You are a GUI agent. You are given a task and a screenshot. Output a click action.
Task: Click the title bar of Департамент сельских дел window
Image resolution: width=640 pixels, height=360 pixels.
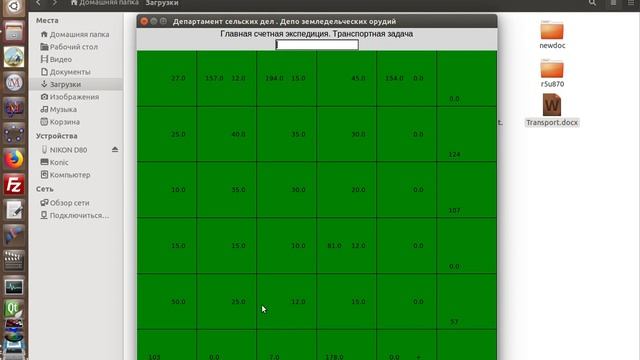coord(317,21)
